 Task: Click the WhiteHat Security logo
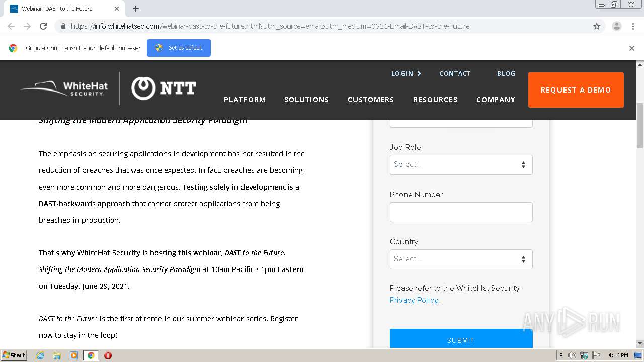pos(64,88)
